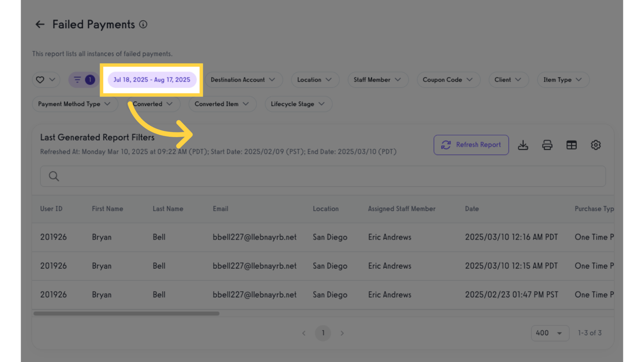The height and width of the screenshot is (362, 644).
Task: Open the Destination Account dropdown
Action: (x=243, y=80)
